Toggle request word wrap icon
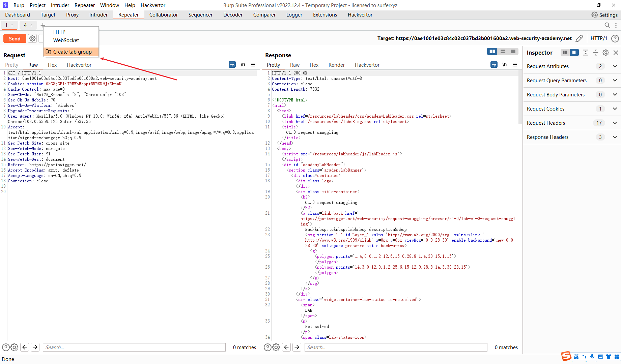Screen dimensions: 621x364 (232, 64)
